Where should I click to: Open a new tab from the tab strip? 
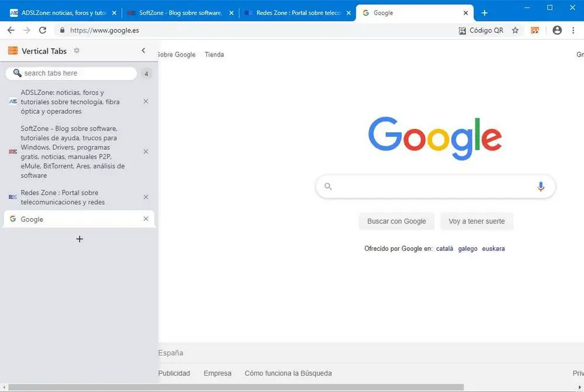[484, 13]
